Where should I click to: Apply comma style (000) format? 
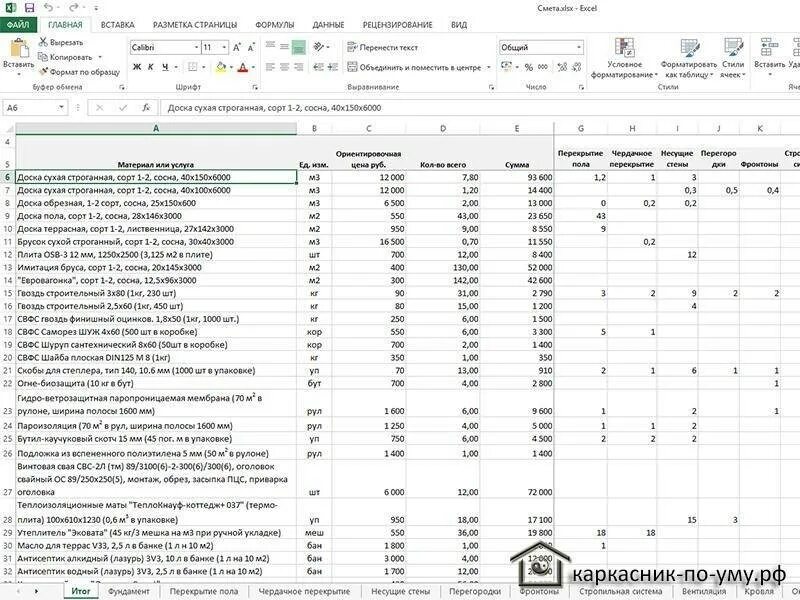[x=543, y=67]
